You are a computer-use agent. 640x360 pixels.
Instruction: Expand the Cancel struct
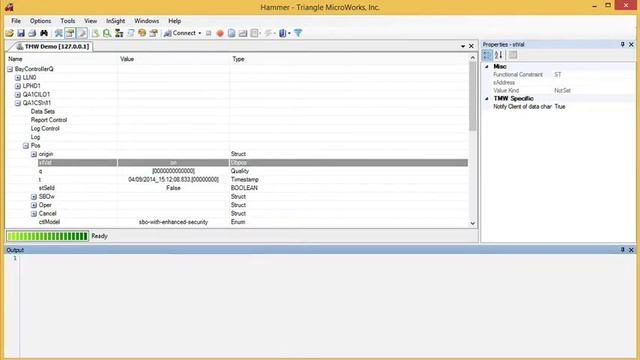[34, 214]
